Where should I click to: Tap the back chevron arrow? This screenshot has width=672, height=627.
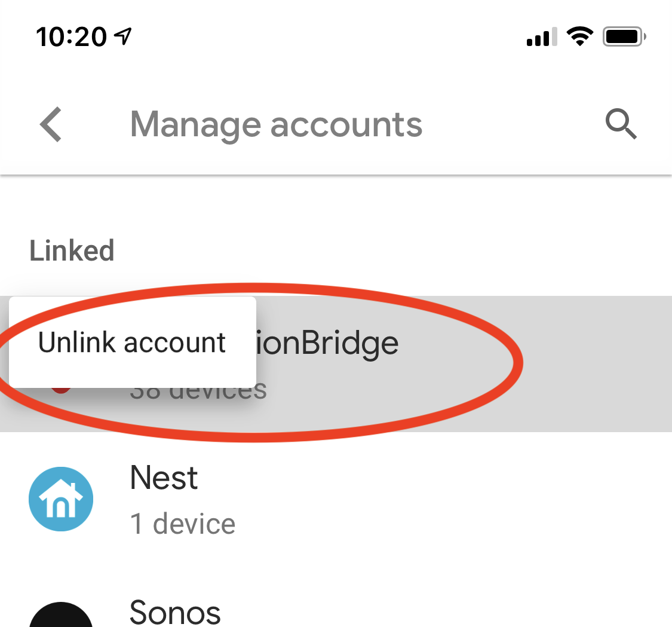click(x=51, y=124)
